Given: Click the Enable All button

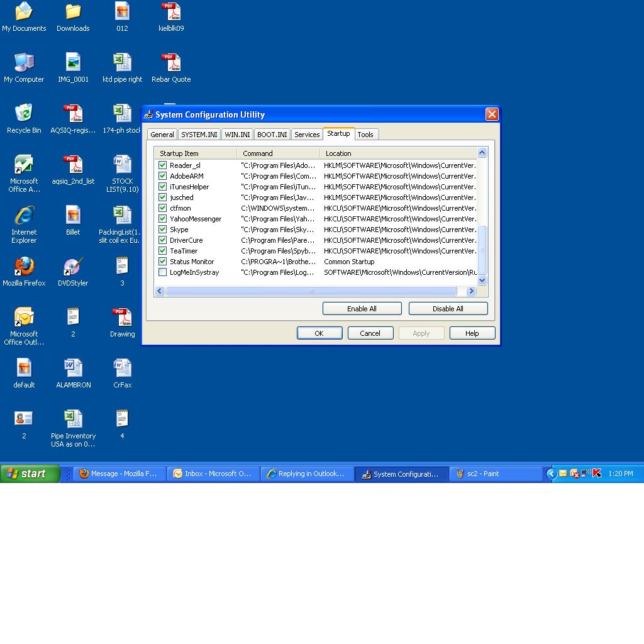Looking at the screenshot, I should tap(362, 308).
